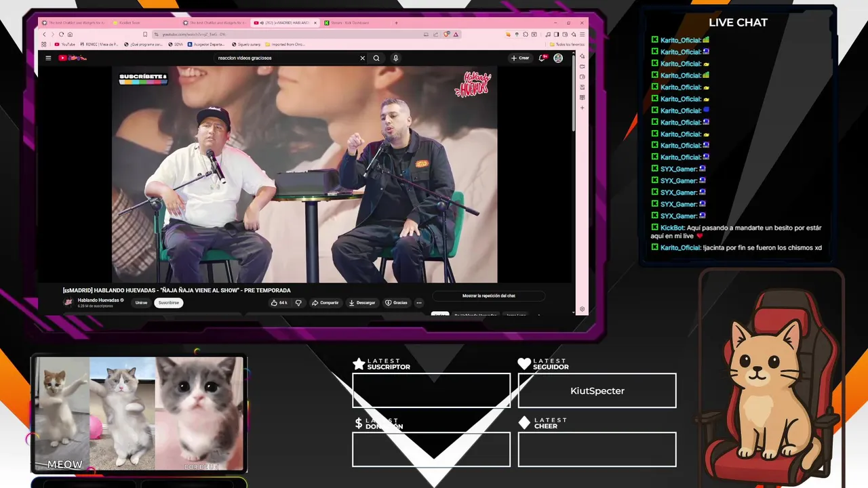The width and height of the screenshot is (868, 488).
Task: Click the KiutSpecter latest follower name
Action: tap(597, 391)
